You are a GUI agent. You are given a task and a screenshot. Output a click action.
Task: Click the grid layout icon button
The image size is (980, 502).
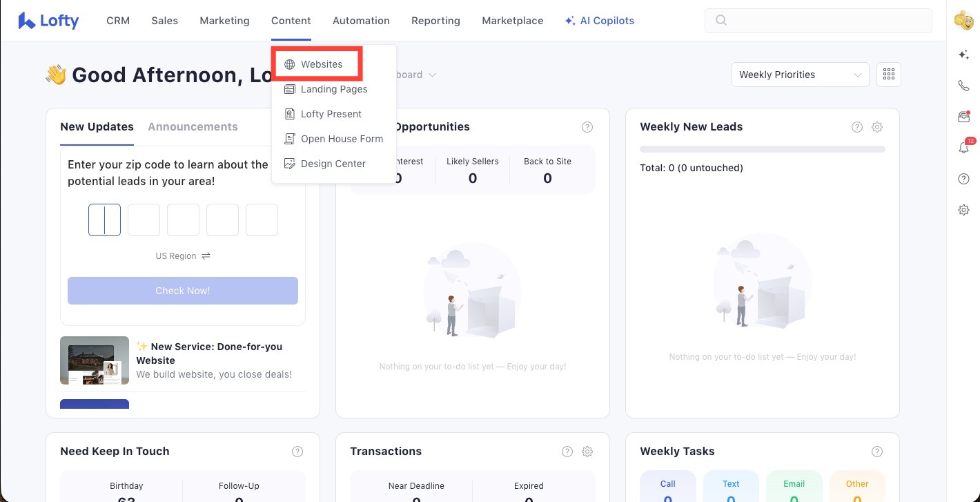click(888, 75)
